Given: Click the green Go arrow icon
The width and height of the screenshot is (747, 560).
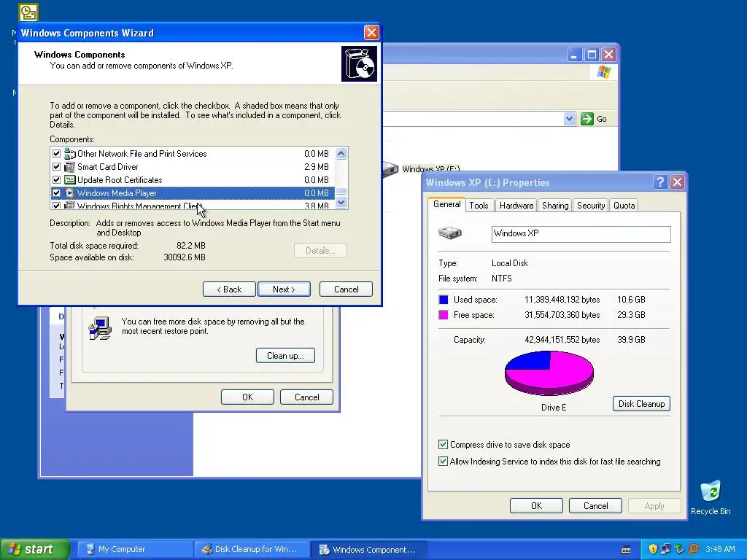Looking at the screenshot, I should coord(587,119).
